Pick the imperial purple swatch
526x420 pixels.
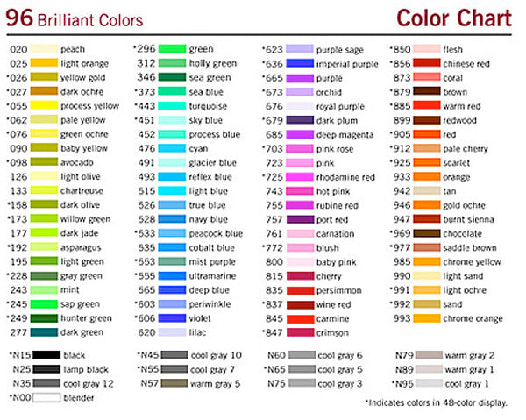click(300, 64)
